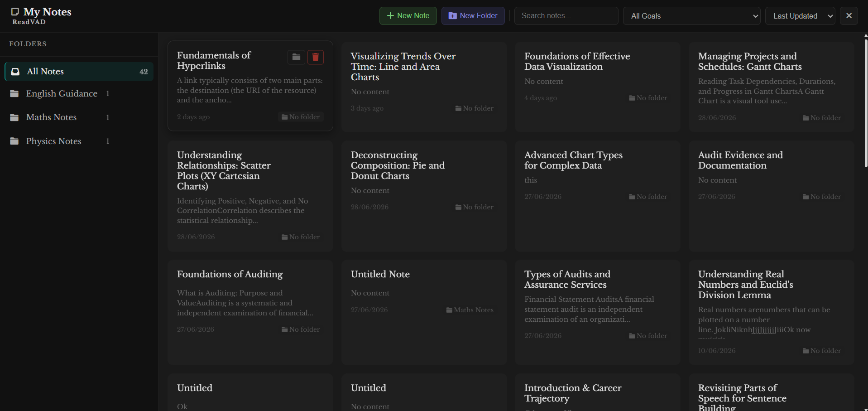Open Deconstructing Composition: Pie and Donut note

click(424, 196)
